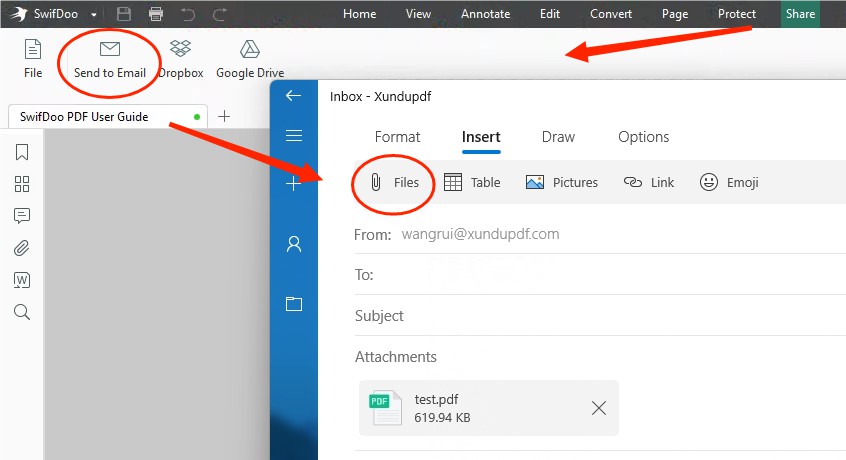Insert an Emoji into the email
846x460 pixels.
[729, 183]
